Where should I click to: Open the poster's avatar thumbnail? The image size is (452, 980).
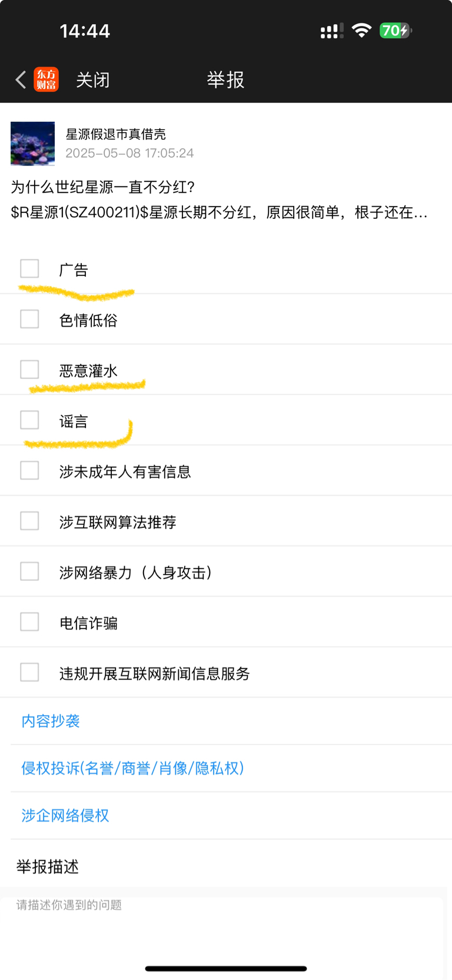coord(32,144)
